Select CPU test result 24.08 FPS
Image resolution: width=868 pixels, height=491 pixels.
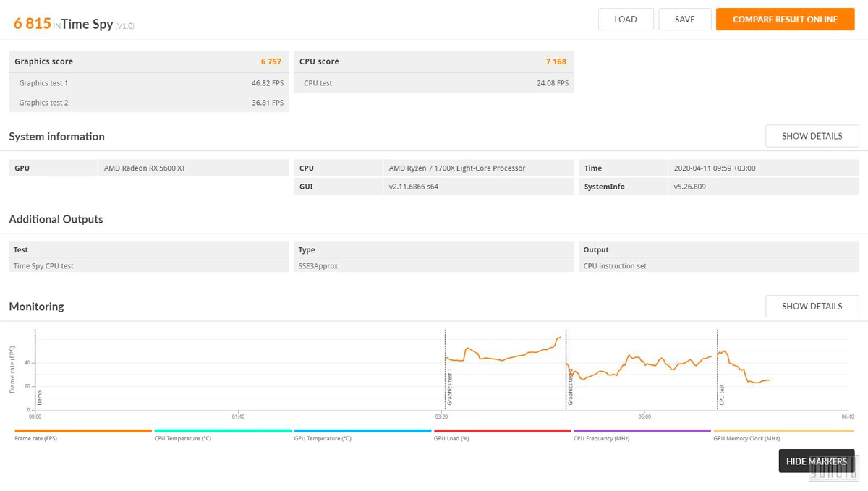pyautogui.click(x=553, y=83)
